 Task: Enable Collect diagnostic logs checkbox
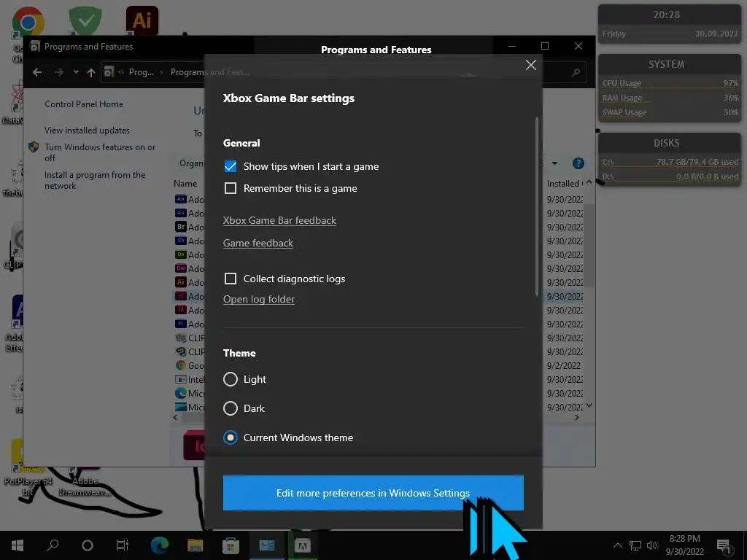tap(230, 279)
